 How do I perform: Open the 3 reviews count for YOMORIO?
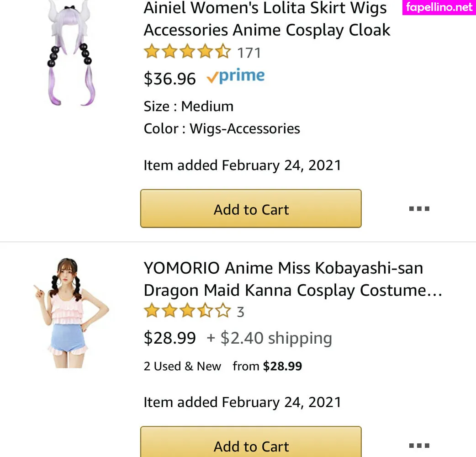tap(240, 312)
